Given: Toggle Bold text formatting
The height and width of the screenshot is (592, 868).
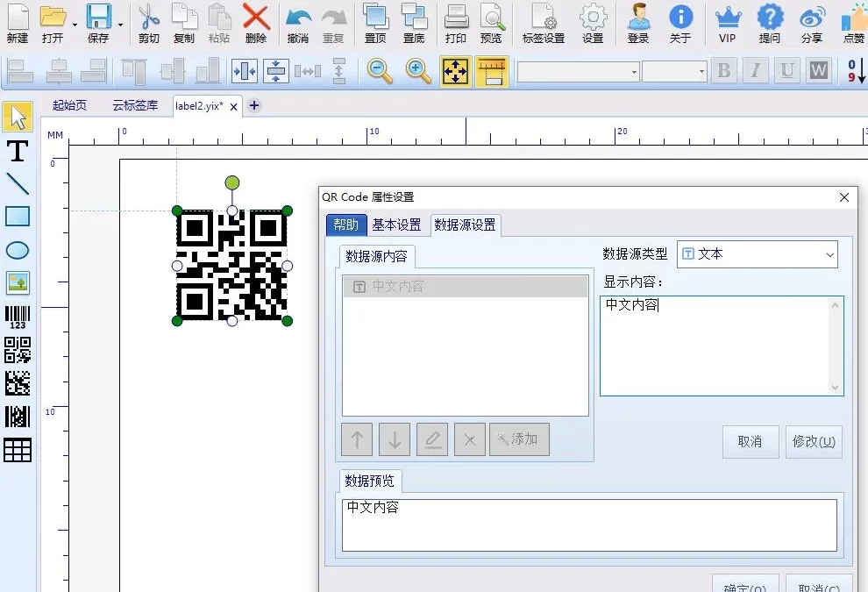Looking at the screenshot, I should (x=724, y=71).
